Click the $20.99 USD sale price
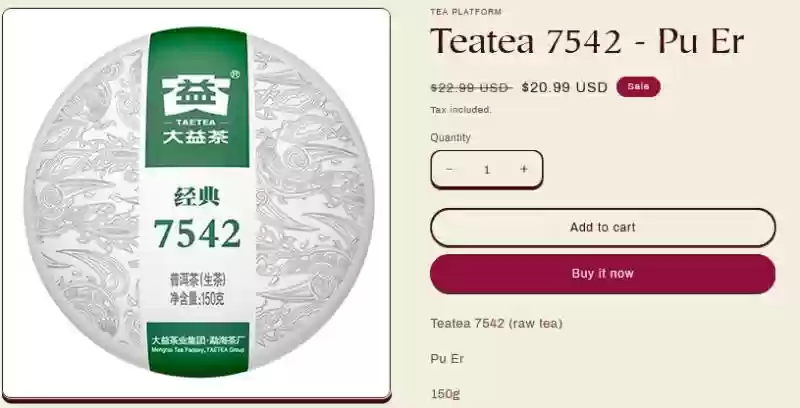This screenshot has width=800, height=408. click(564, 87)
